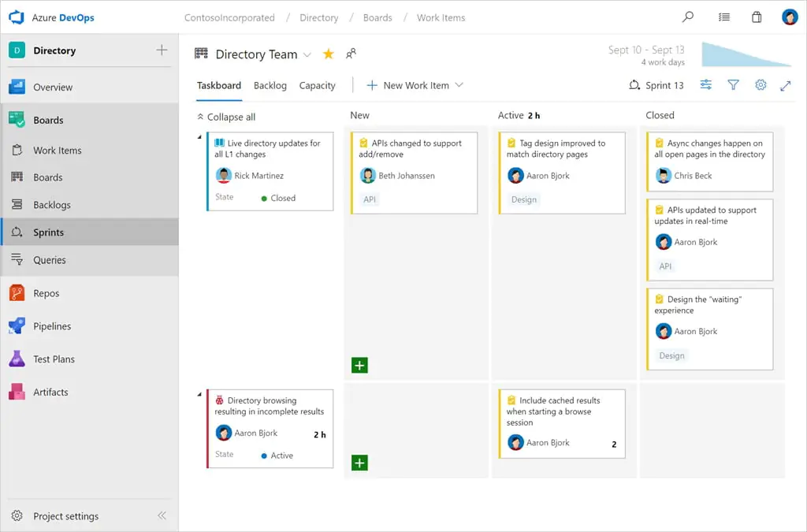Open the board filter funnel icon
807x532 pixels.
click(733, 84)
